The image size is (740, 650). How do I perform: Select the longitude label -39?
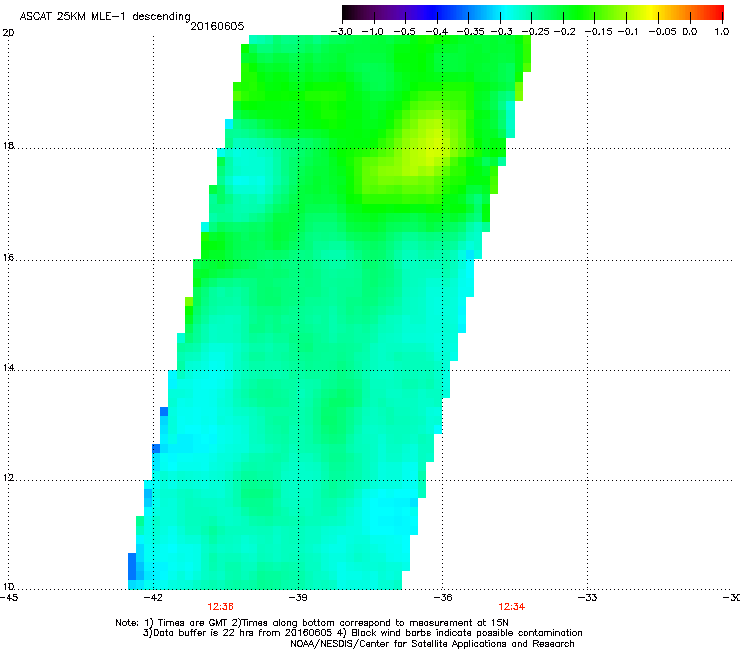point(298,598)
